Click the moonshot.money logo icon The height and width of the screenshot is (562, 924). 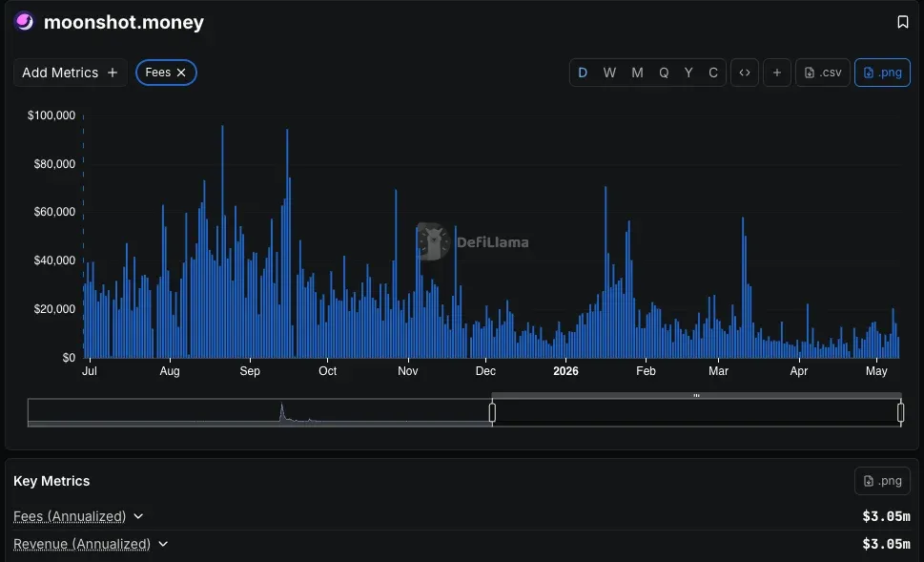[24, 21]
